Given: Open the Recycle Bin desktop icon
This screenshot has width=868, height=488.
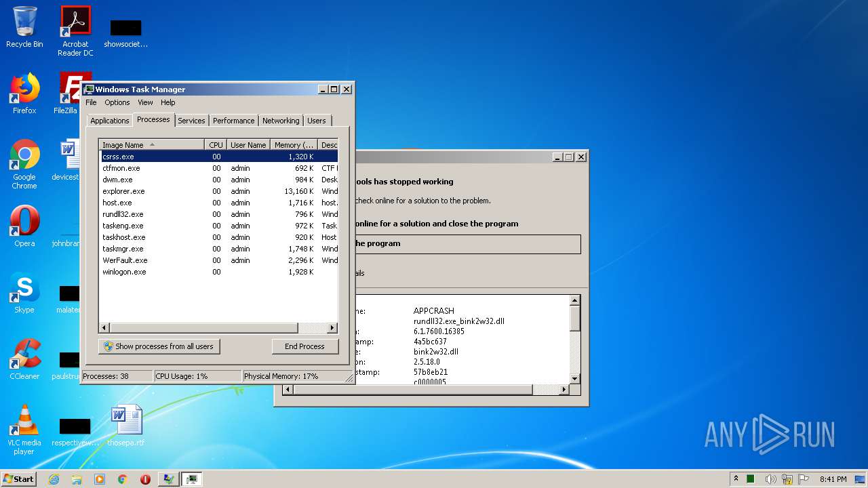Looking at the screenshot, I should (24, 27).
